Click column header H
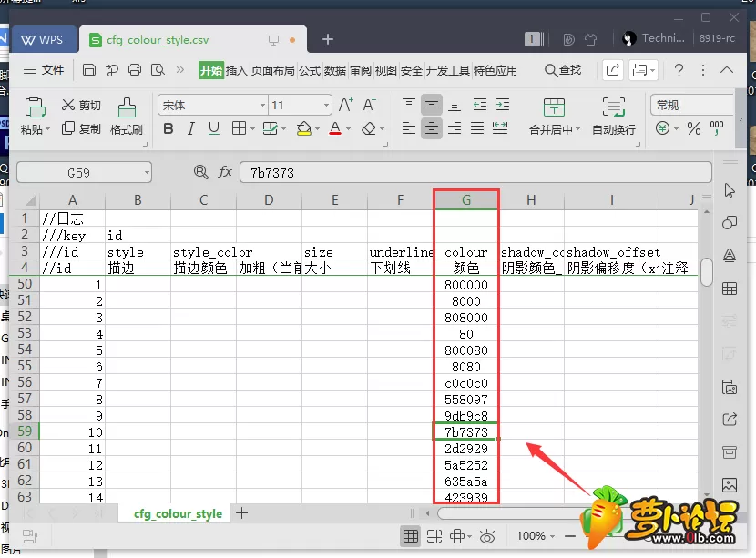The image size is (756, 558). coord(531,200)
